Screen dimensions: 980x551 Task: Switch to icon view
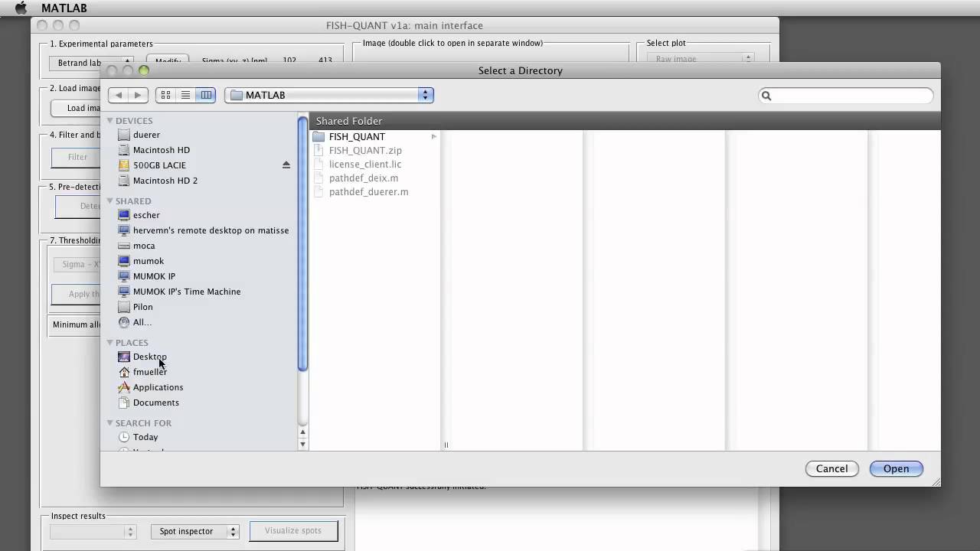165,95
